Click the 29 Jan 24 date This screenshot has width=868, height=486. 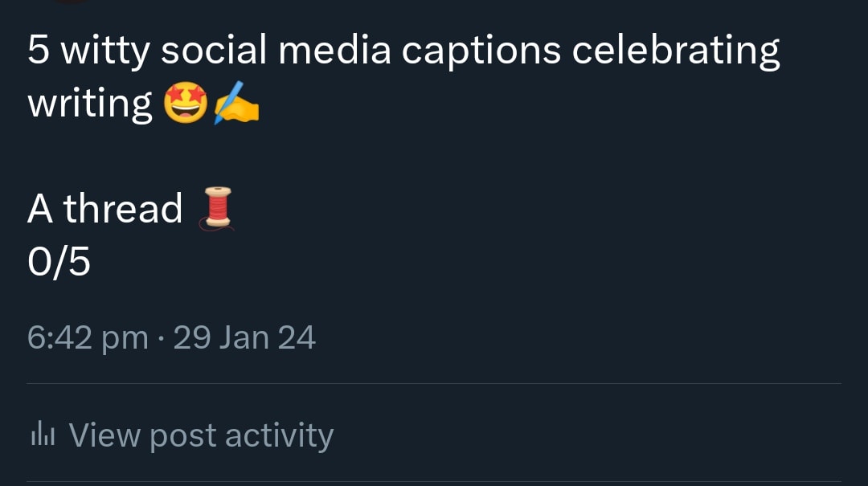point(244,337)
